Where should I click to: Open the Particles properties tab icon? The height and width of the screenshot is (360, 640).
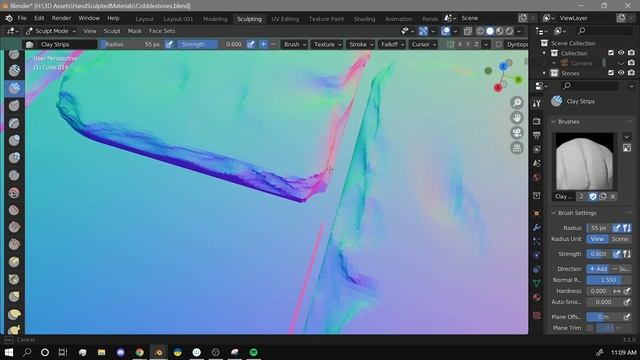click(537, 241)
